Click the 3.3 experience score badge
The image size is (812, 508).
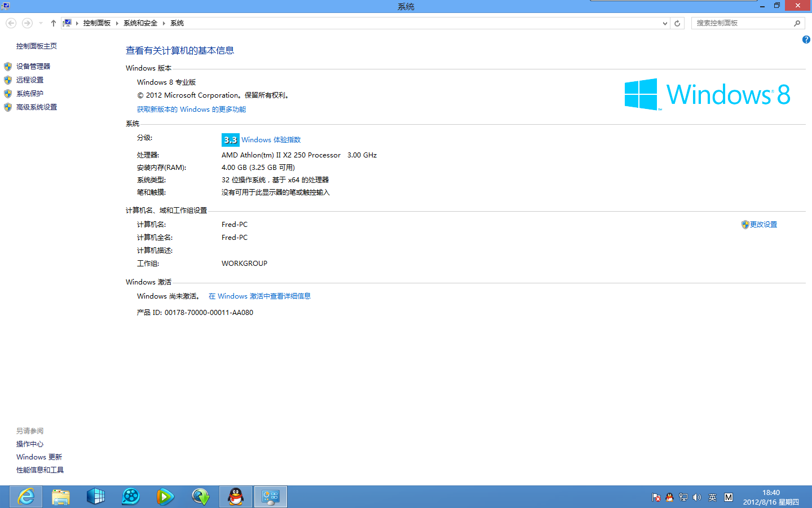pyautogui.click(x=230, y=140)
